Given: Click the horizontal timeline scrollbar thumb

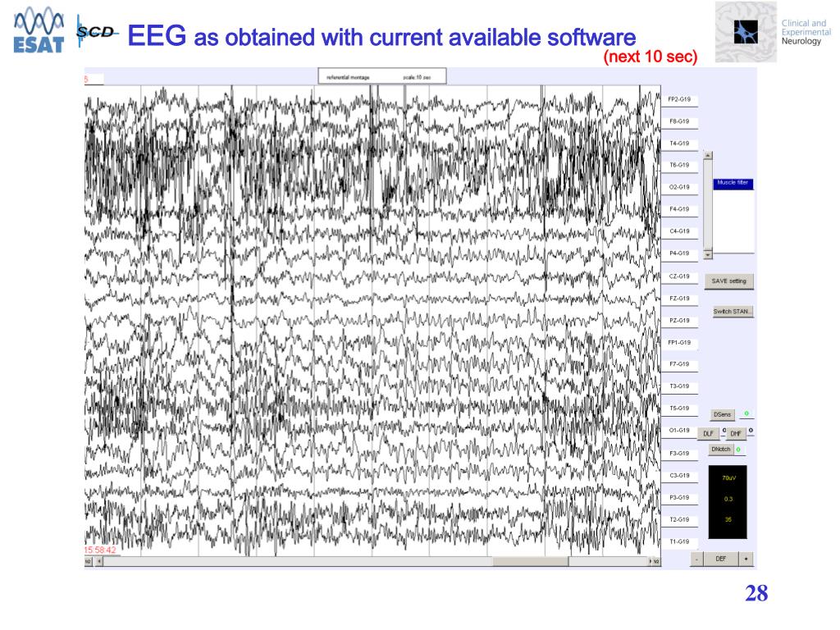Looking at the screenshot, I should [531, 561].
